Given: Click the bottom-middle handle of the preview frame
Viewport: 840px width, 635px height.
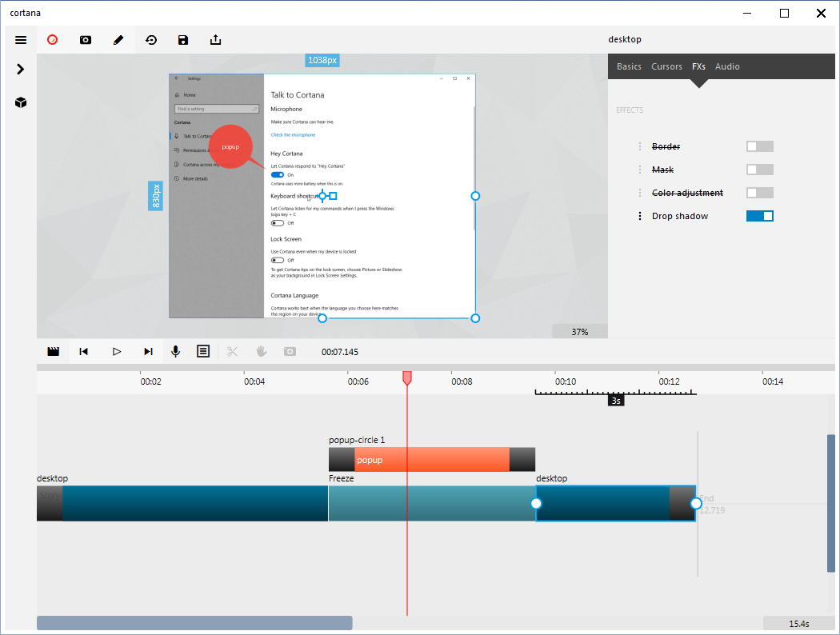Looking at the screenshot, I should point(322,318).
